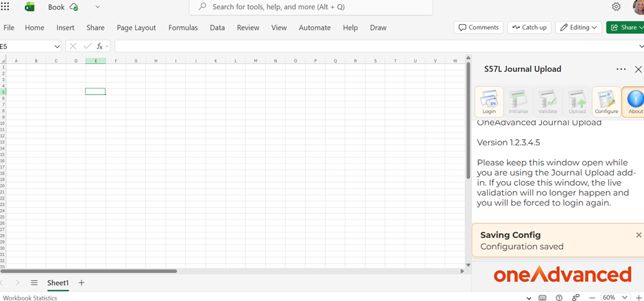
Task: Open the Editing mode dropdown
Action: point(579,27)
